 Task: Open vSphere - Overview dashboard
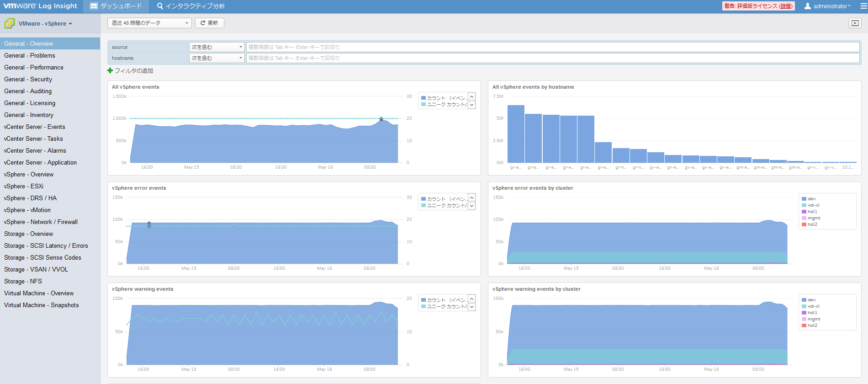pyautogui.click(x=50, y=174)
